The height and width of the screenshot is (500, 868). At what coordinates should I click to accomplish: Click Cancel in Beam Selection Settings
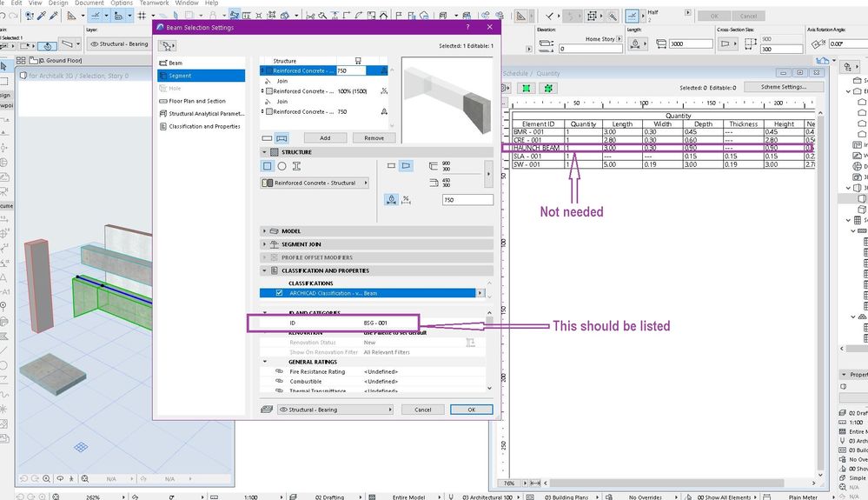pyautogui.click(x=423, y=410)
